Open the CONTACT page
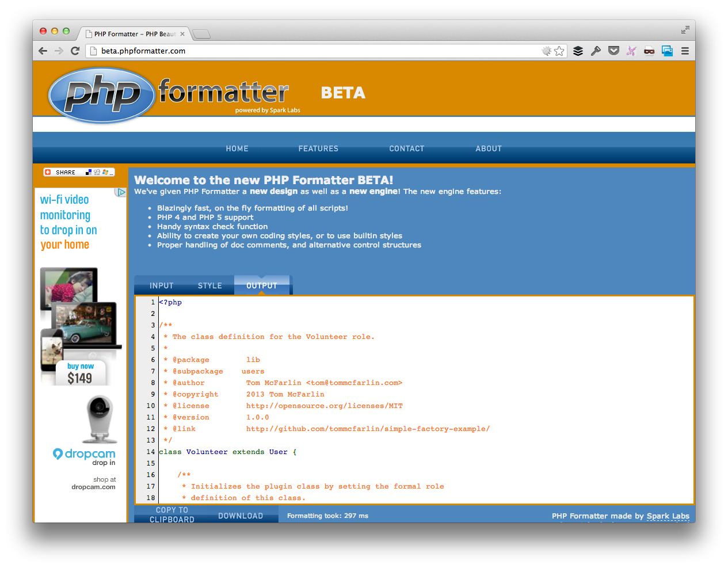The height and width of the screenshot is (568, 728). tap(406, 148)
